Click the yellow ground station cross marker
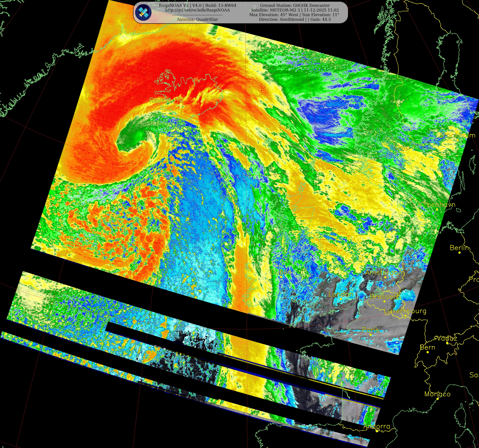 pos(330,268)
